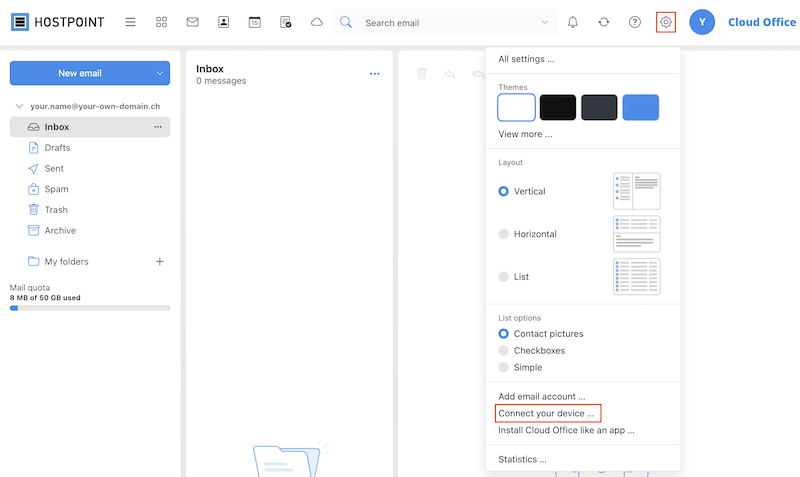Select white theme swatch
This screenshot has height=477, width=800.
click(x=516, y=107)
